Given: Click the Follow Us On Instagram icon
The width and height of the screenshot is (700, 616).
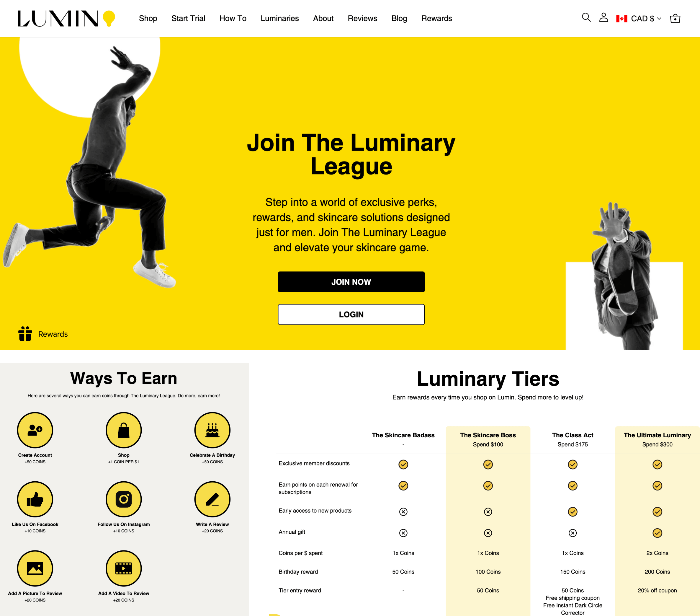Looking at the screenshot, I should 124,499.
